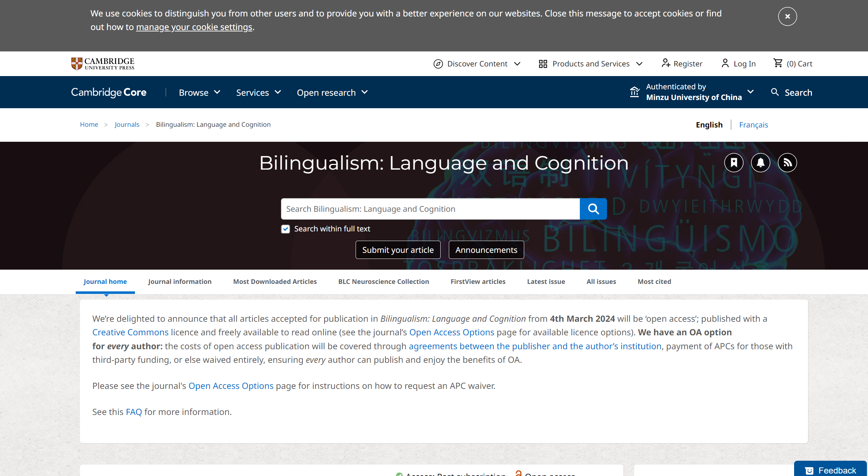Viewport: 868px width, 476px height.
Task: Open the Journal information tab
Action: pos(180,281)
